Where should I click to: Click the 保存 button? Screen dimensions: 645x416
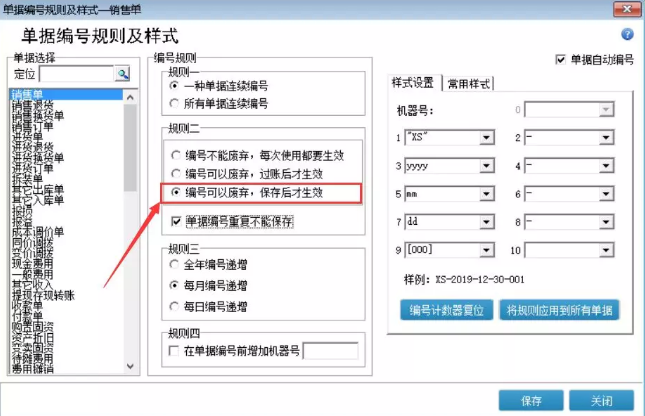531,400
